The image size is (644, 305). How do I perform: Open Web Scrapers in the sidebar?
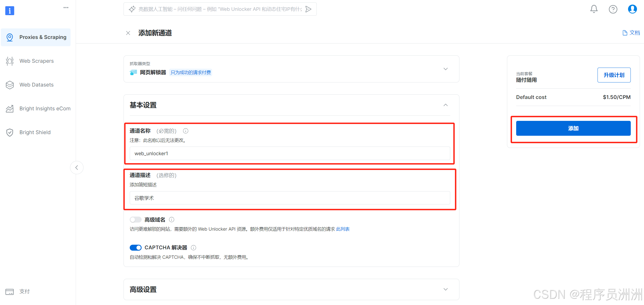coord(36,61)
